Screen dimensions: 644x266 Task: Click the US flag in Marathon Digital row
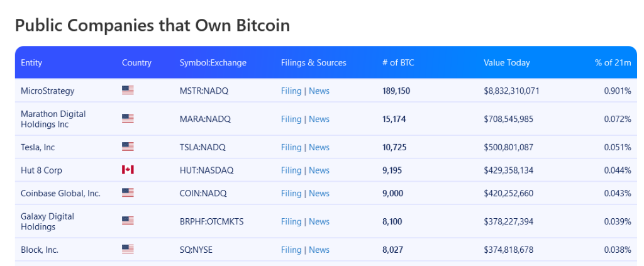128,119
